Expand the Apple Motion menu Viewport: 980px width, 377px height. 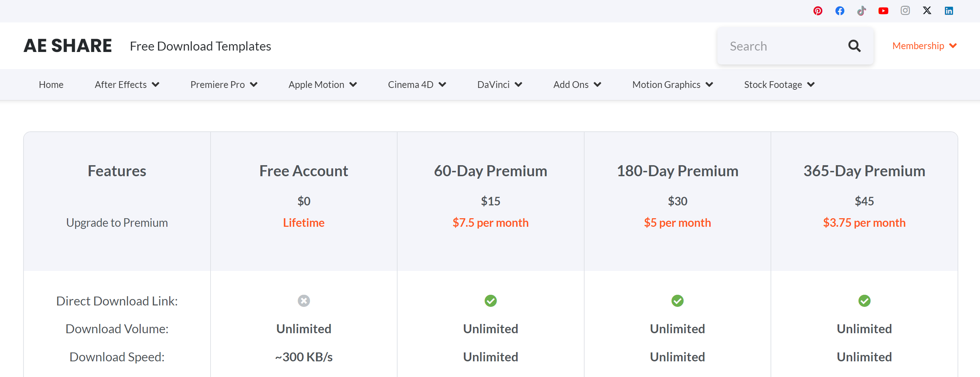coord(322,84)
